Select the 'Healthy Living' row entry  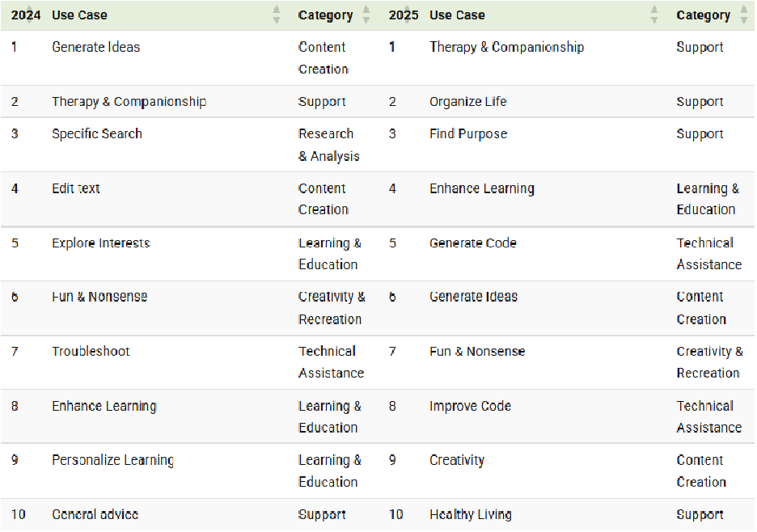click(x=470, y=514)
